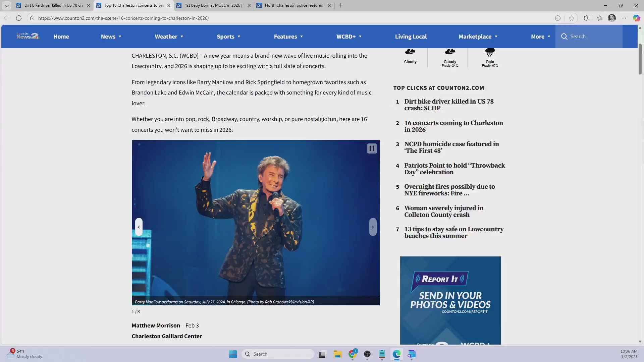
Task: Open the browser profile avatar
Action: point(612,18)
